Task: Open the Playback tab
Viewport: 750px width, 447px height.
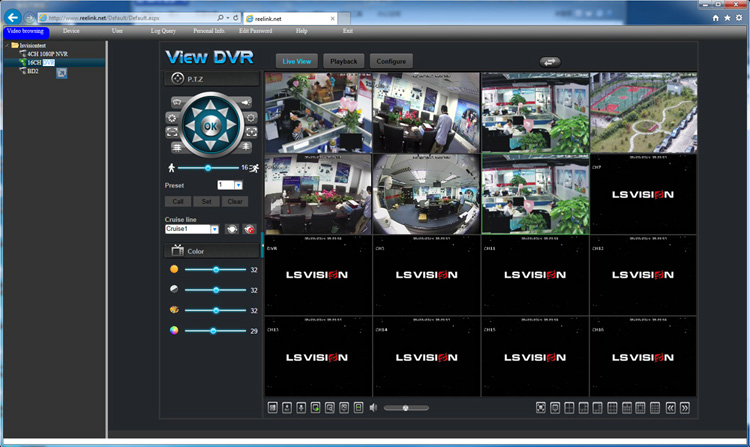Action: pos(343,61)
